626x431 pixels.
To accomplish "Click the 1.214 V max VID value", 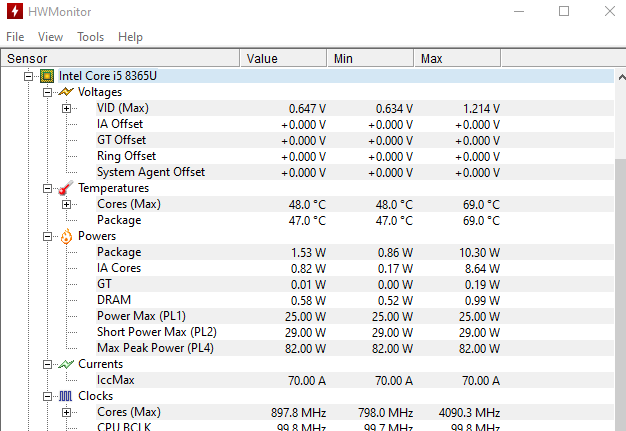I will click(481, 109).
